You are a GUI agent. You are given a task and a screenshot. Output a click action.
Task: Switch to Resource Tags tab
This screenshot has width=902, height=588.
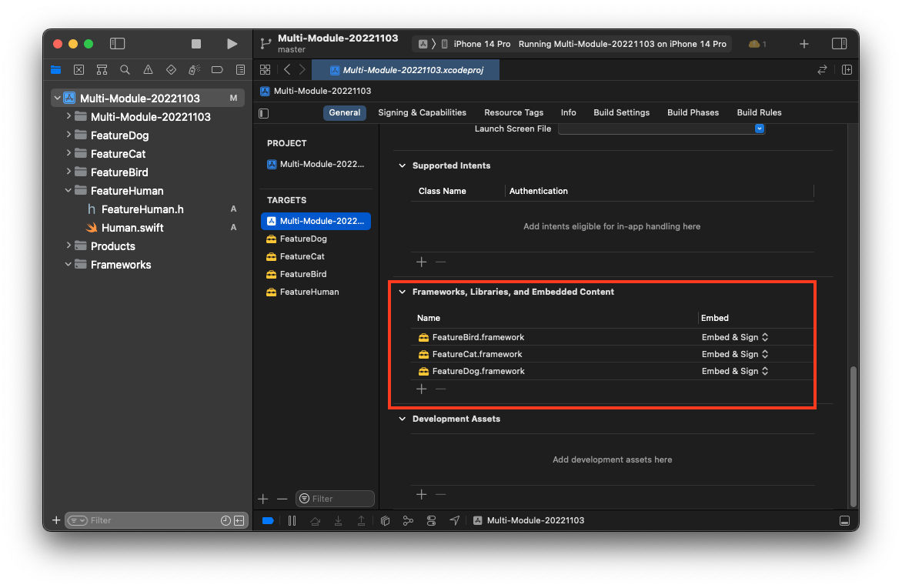[513, 113]
